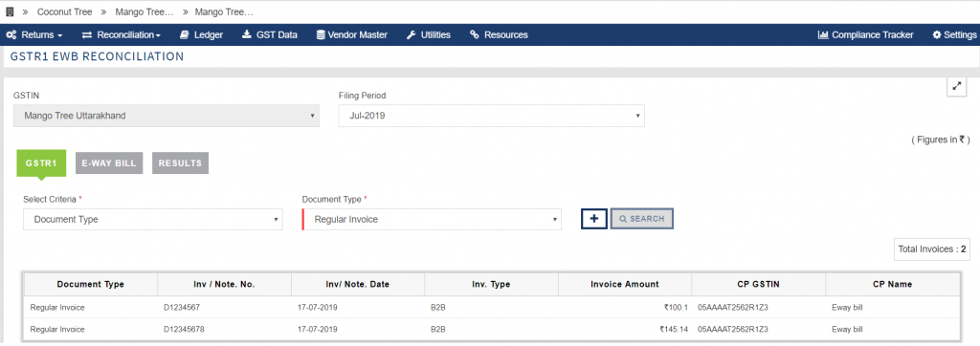Screen dimensions: 980x346
Task: Click the SEARCH button
Action: pyautogui.click(x=642, y=219)
